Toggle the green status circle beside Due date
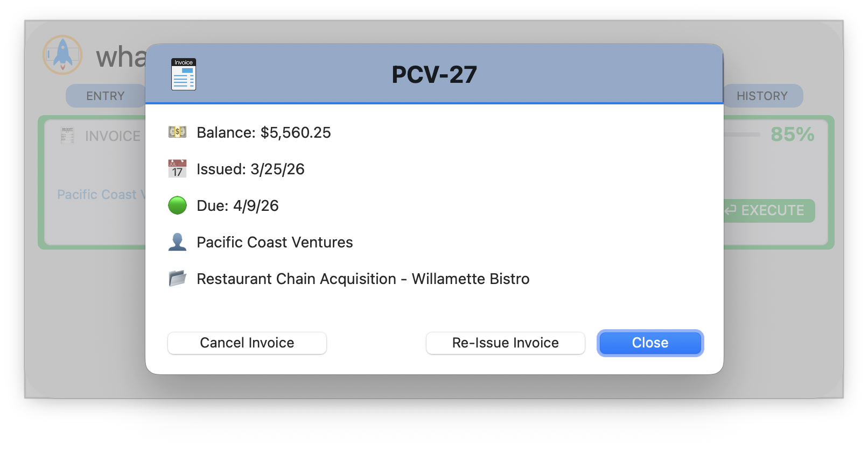The height and width of the screenshot is (454, 868). click(177, 205)
